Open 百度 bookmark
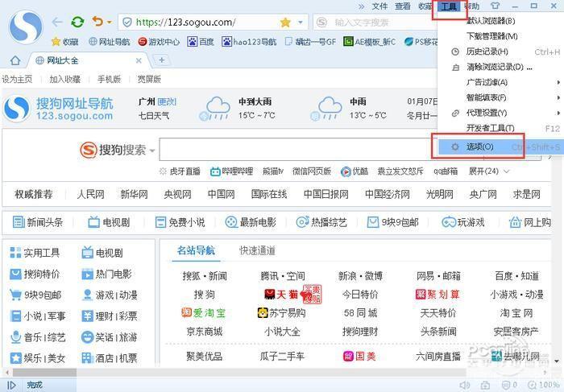Viewport: 564px width, 392px height. pyautogui.click(x=201, y=42)
